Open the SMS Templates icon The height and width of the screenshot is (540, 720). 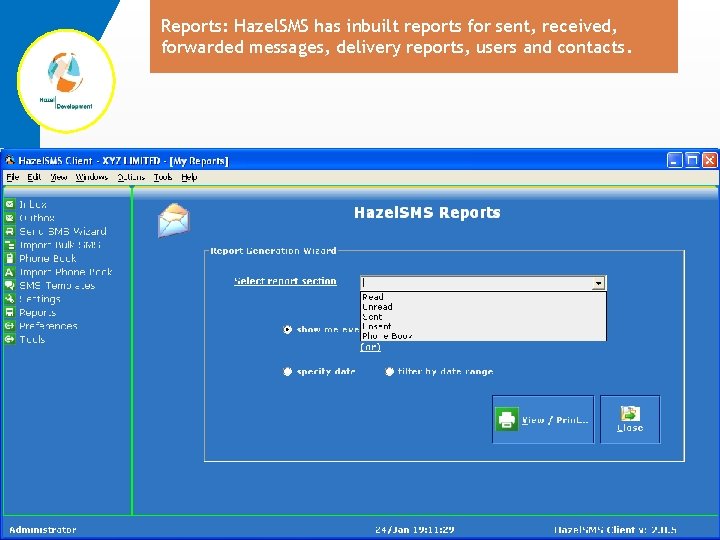[x=10, y=285]
